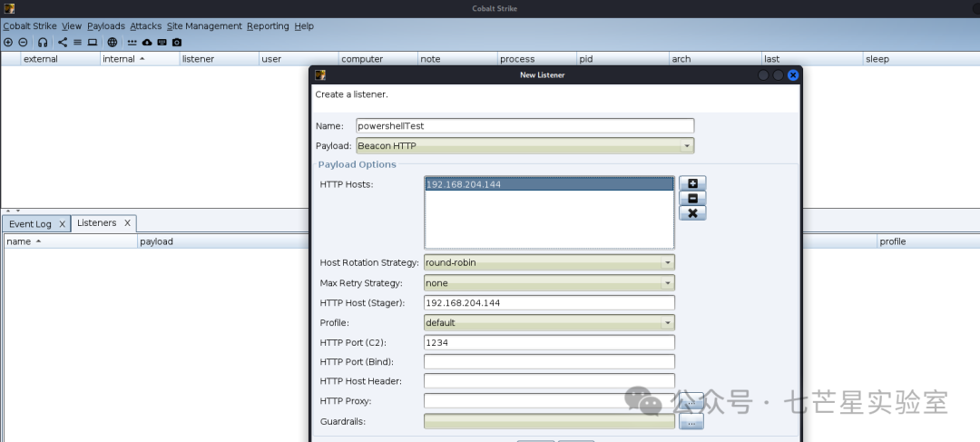Open Listeners via the headphones icon
Viewport: 980px width, 442px height.
pos(43,43)
